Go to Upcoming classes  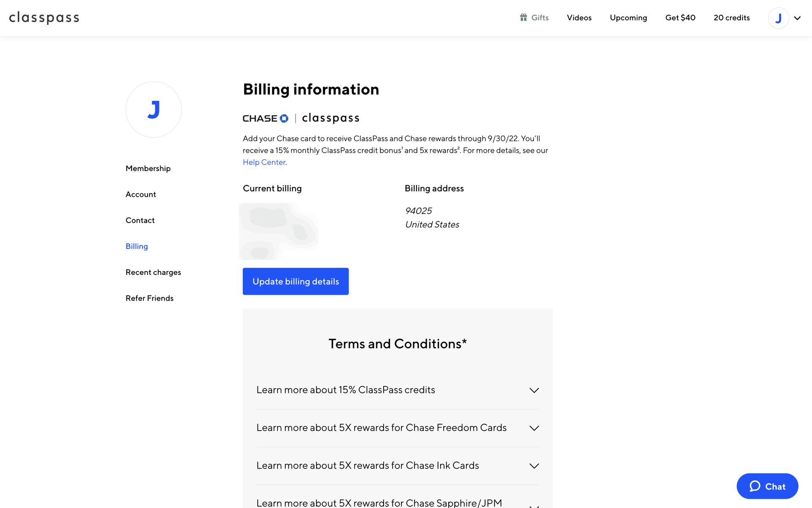[x=628, y=18]
